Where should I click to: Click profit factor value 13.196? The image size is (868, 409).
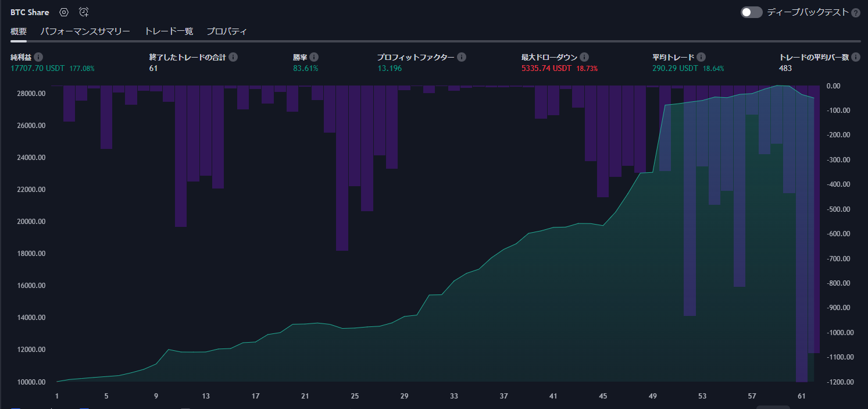tap(389, 68)
